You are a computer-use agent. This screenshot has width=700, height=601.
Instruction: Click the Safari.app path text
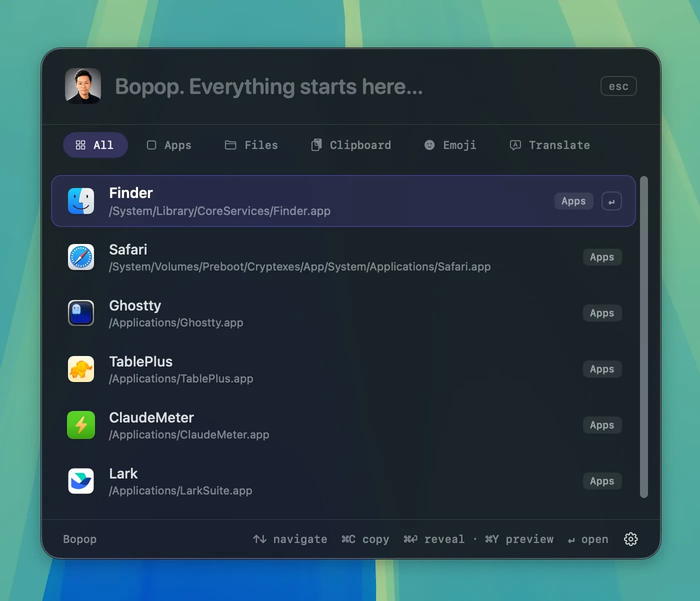click(x=300, y=267)
